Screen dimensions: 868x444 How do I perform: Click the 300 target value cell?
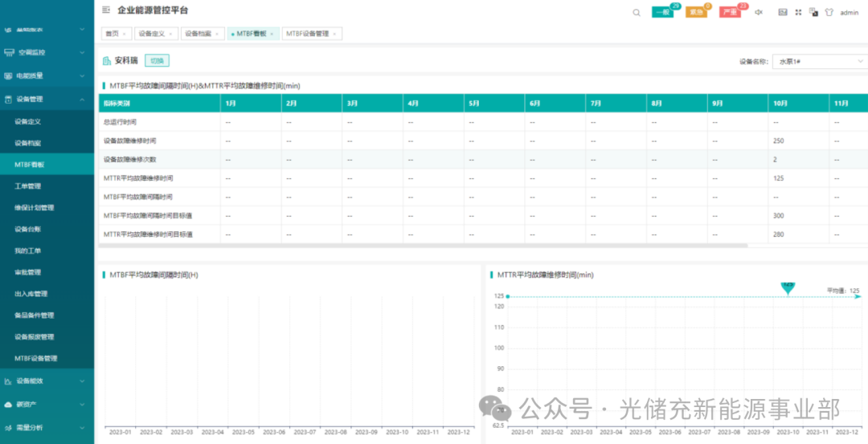click(x=778, y=216)
